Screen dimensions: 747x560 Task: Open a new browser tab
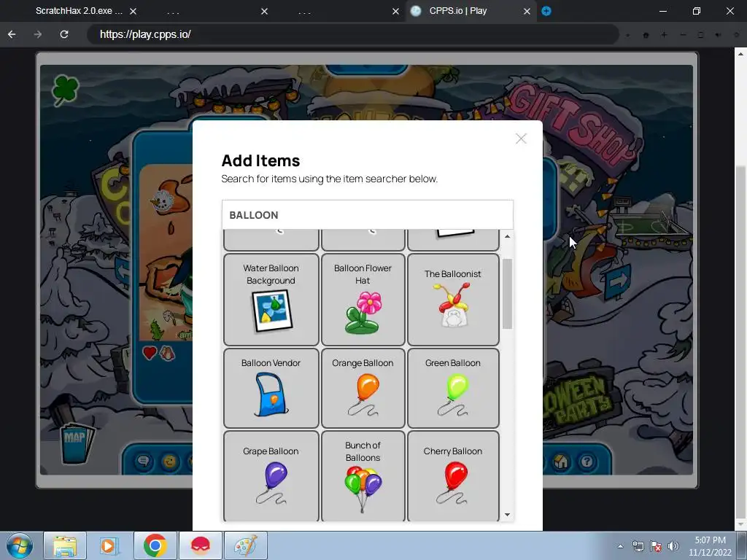546,11
